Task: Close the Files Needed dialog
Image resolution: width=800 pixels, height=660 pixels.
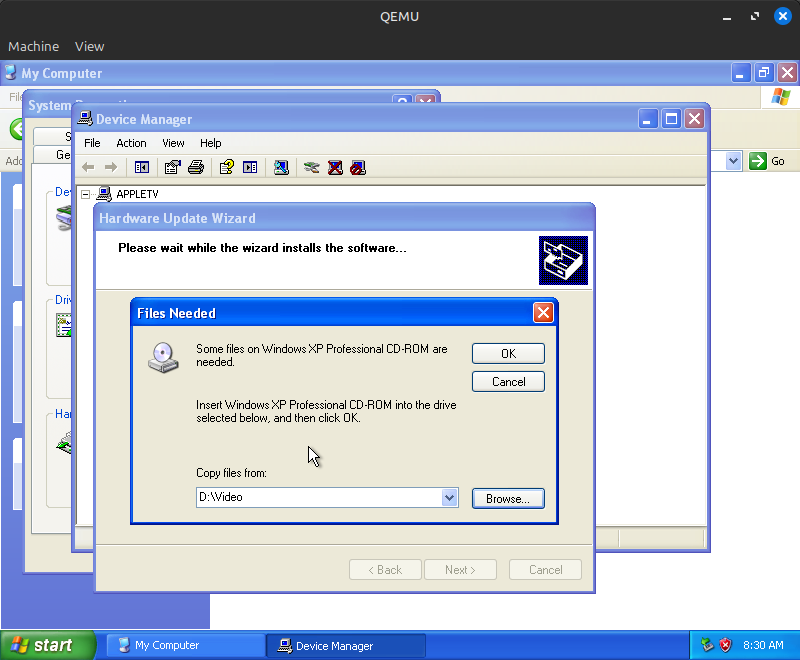Action: [543, 313]
